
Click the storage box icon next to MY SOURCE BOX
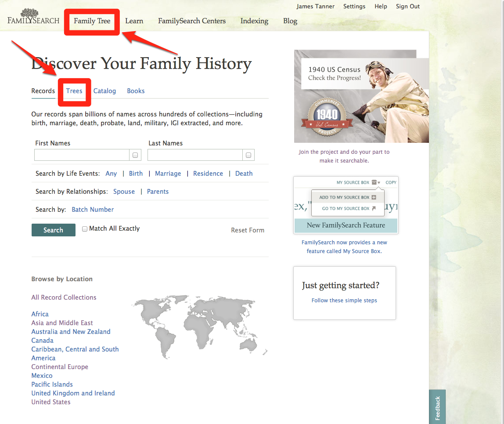click(x=374, y=182)
